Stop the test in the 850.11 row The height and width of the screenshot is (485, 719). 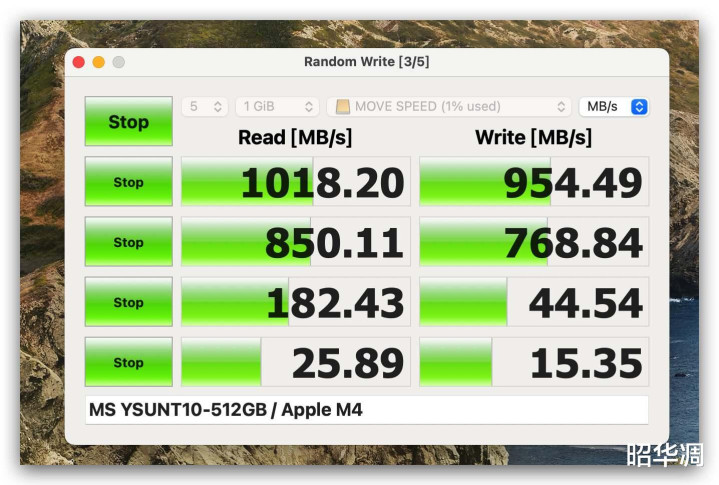click(x=128, y=242)
